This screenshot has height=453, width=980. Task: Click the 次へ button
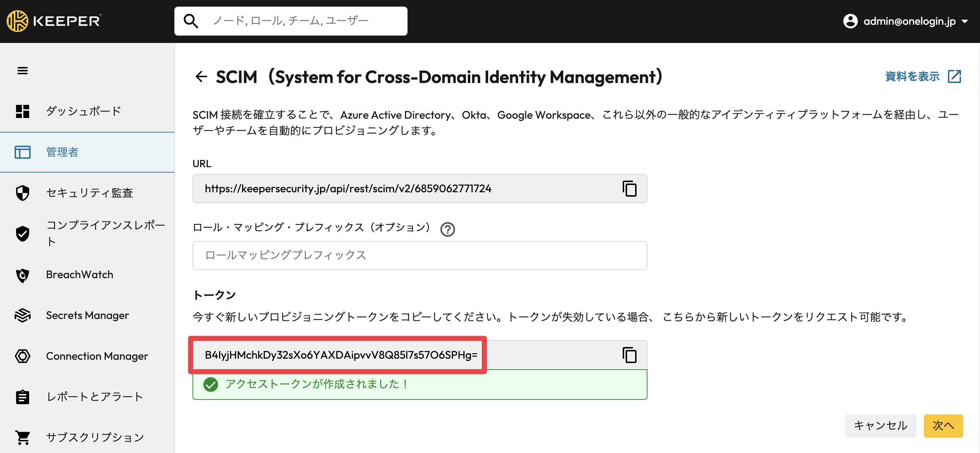pyautogui.click(x=943, y=426)
